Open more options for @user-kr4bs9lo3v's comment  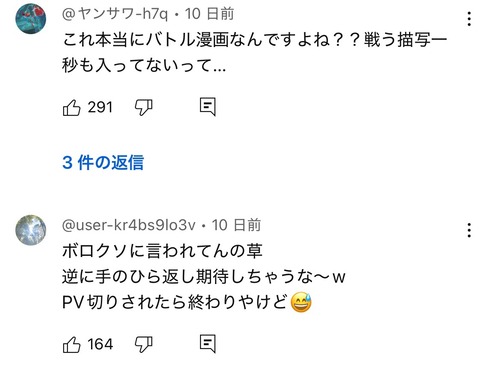coord(469,230)
